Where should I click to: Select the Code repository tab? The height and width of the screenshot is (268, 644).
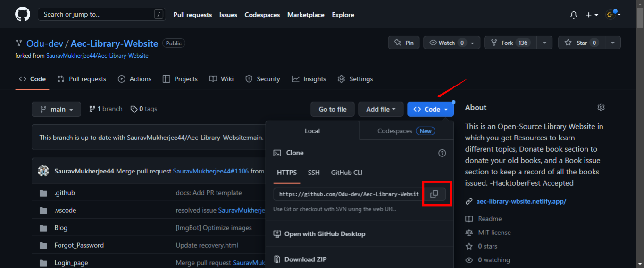point(32,79)
